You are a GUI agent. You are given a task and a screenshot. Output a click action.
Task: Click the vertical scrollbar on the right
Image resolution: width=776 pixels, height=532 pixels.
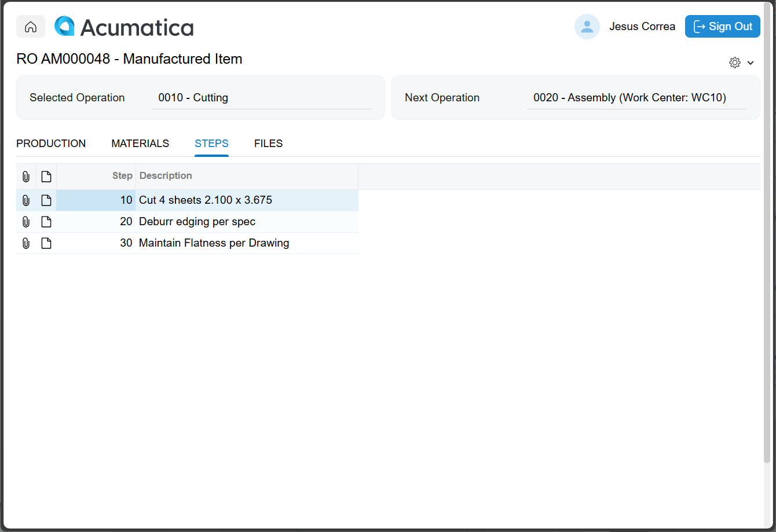click(767, 232)
